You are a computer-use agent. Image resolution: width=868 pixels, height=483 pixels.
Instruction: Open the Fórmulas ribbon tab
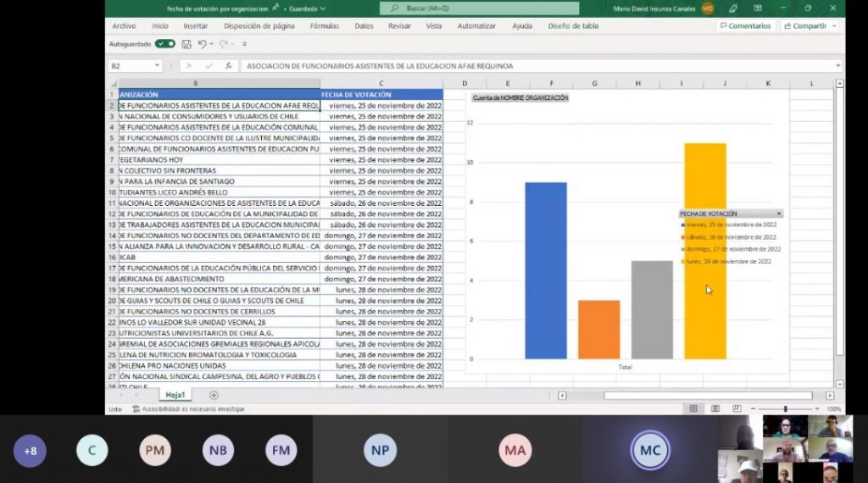324,26
